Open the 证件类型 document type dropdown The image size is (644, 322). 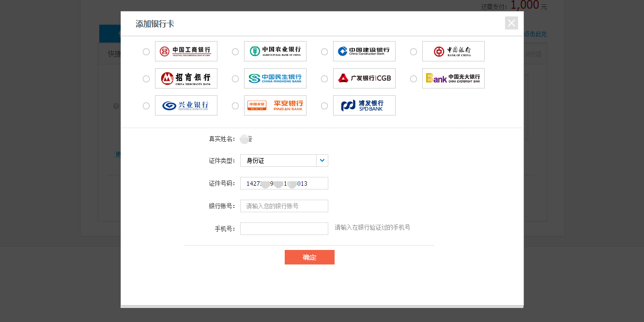[x=284, y=160]
